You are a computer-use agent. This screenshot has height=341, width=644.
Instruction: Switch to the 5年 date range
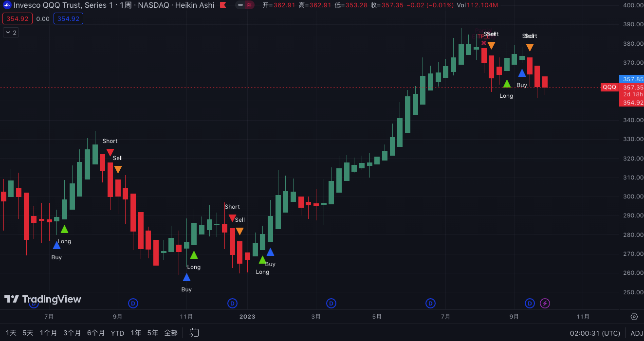tap(152, 333)
